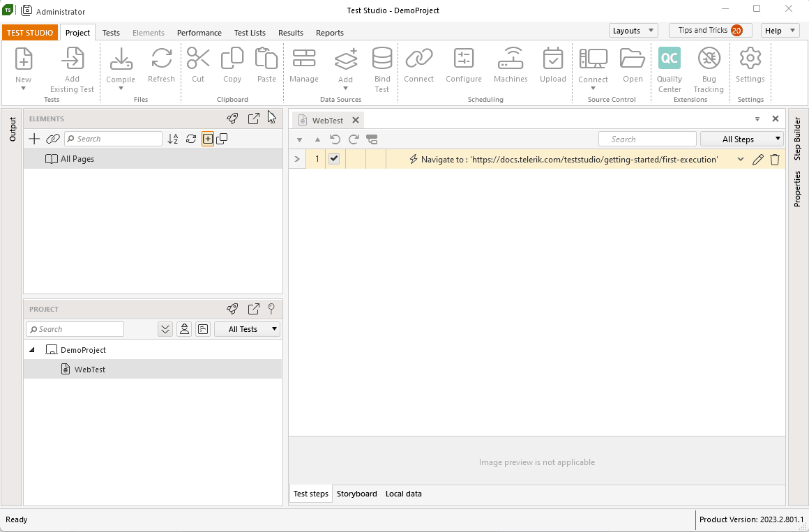Undo last step change
This screenshot has width=809, height=532.
click(x=335, y=139)
